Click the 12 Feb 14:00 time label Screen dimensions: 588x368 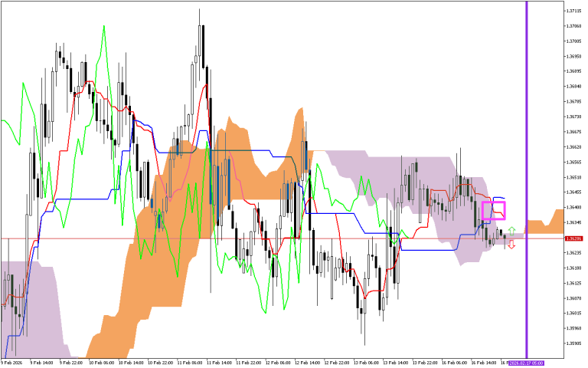click(308, 363)
